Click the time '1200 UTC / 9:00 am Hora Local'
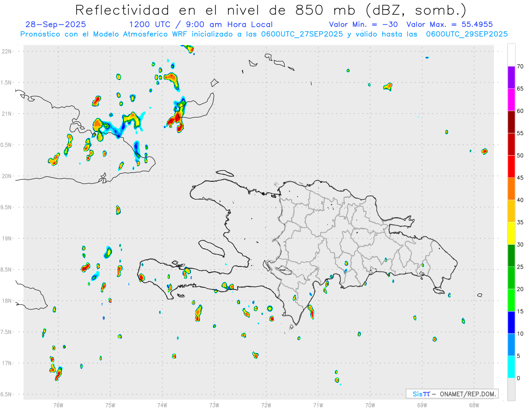The image size is (532, 411). click(201, 24)
